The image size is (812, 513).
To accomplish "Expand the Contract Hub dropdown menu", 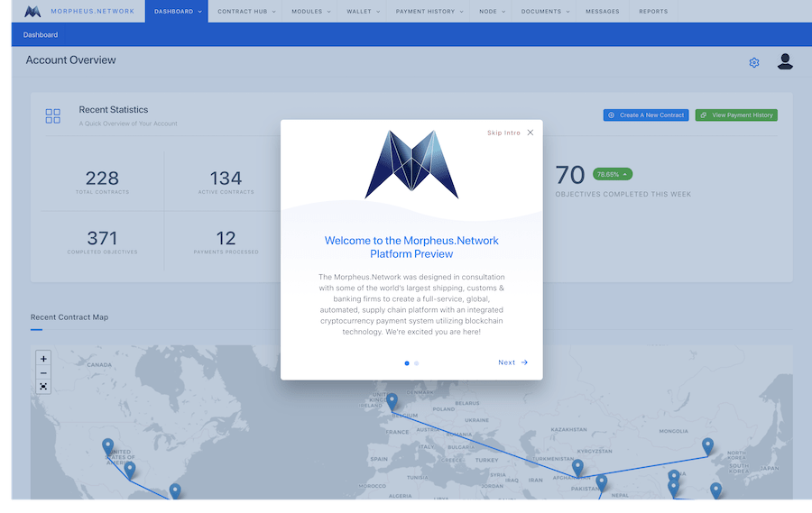I will pos(245,12).
